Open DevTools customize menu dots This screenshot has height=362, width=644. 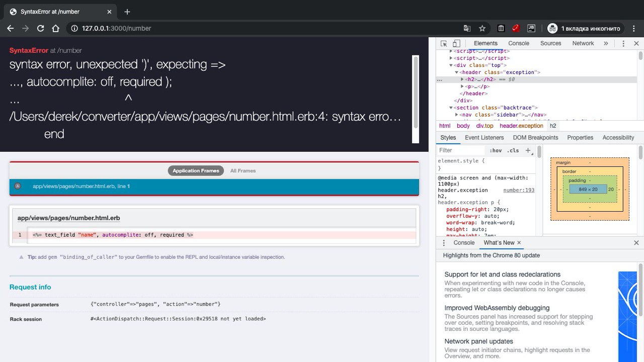[x=623, y=44]
